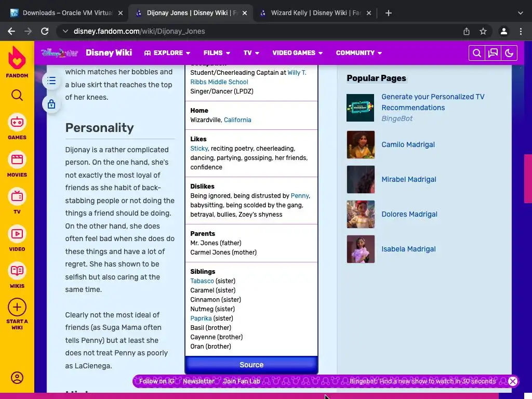
Task: Open site info dropdown in address bar
Action: 65,31
